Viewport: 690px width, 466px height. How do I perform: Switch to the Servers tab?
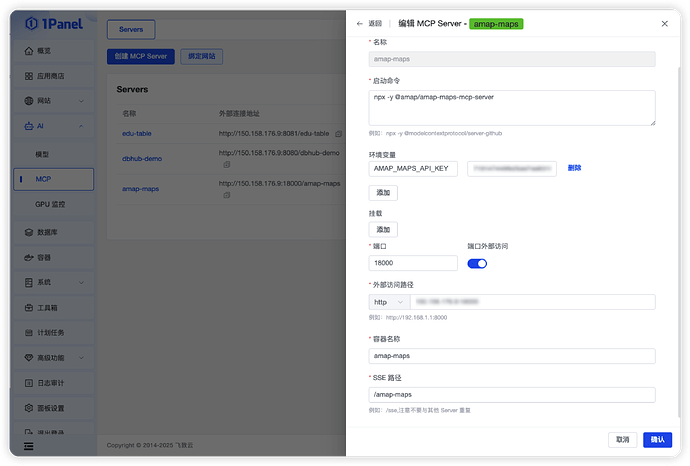(131, 29)
